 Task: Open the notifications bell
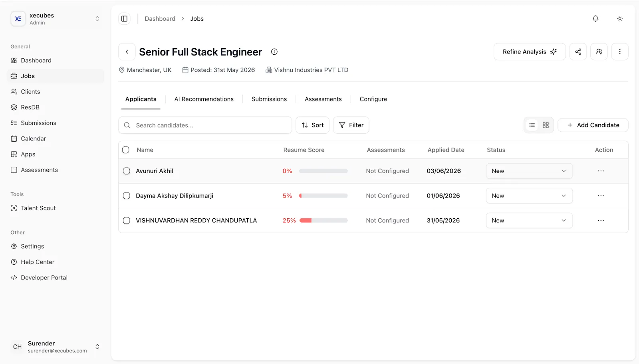point(595,19)
